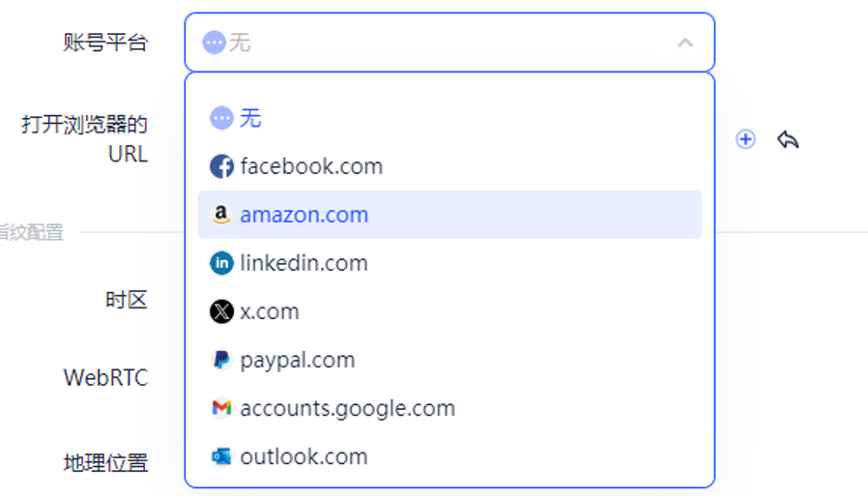Click the LinkedIn logo icon

(221, 264)
